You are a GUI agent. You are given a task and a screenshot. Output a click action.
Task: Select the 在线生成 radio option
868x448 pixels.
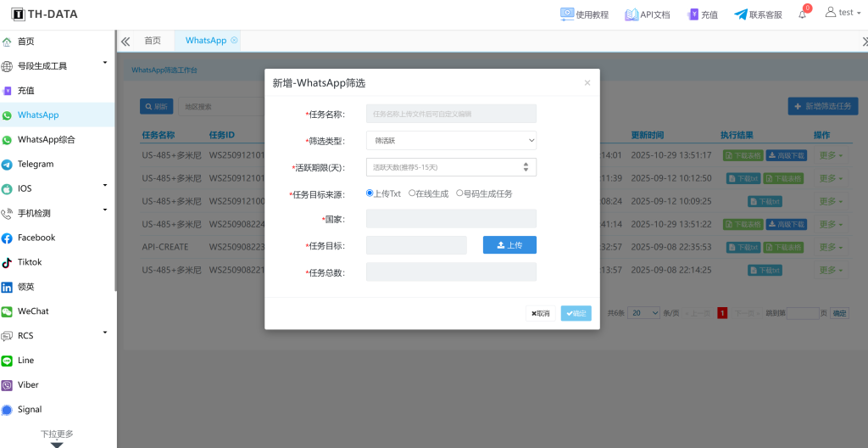pyautogui.click(x=412, y=193)
